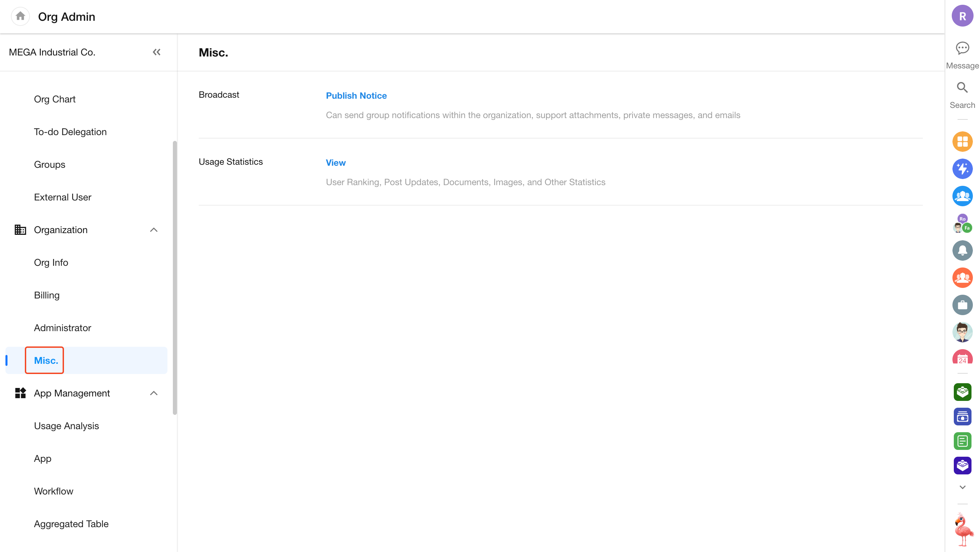This screenshot has height=552, width=980.
Task: Go to Usage Analysis menu item
Action: click(66, 426)
